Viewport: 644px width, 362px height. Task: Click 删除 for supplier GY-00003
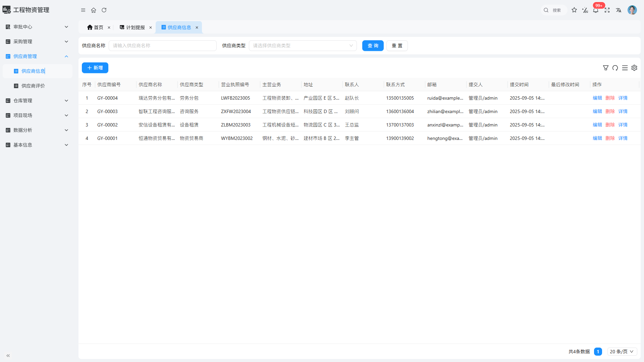tap(610, 111)
